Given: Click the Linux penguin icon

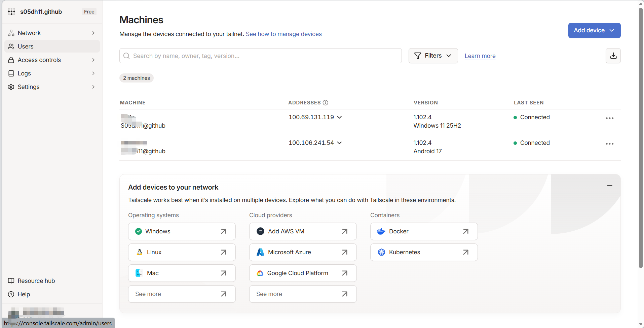Looking at the screenshot, I should (140, 252).
